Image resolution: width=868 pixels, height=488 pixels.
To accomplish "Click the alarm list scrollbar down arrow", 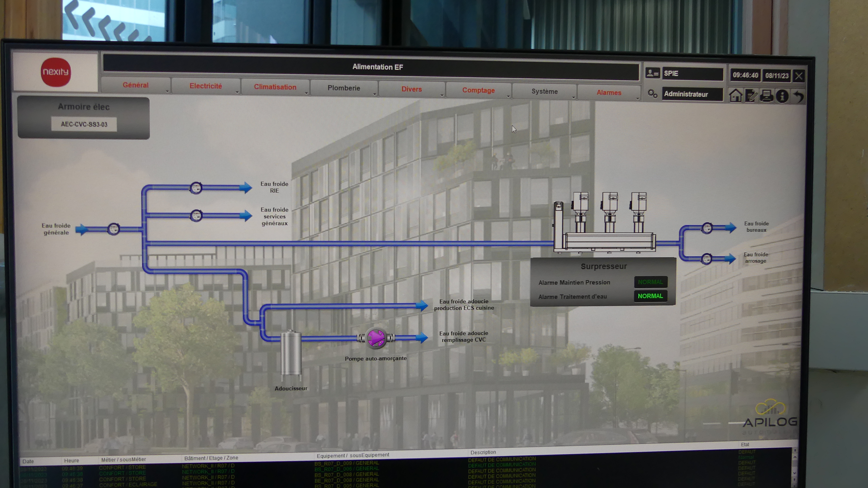I will (x=794, y=473).
